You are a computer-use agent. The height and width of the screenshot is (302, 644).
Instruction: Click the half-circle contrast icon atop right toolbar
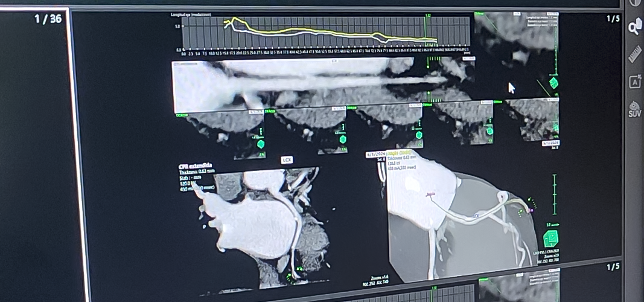[636, 3]
